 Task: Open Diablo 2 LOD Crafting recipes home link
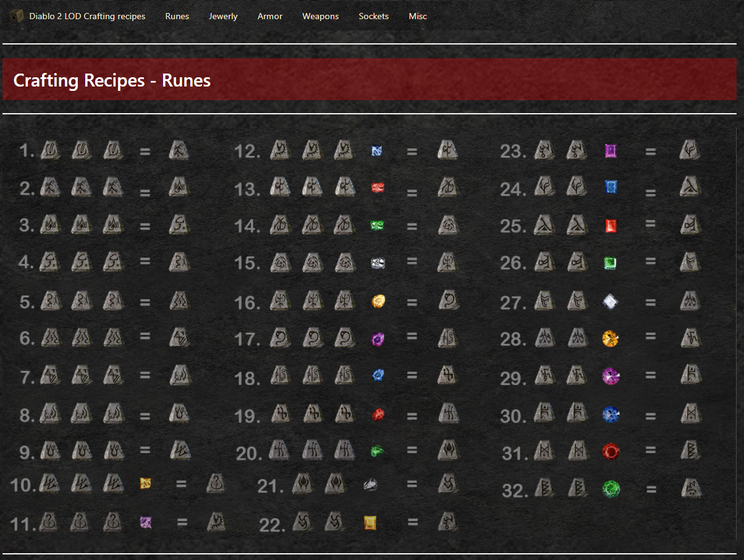click(87, 16)
